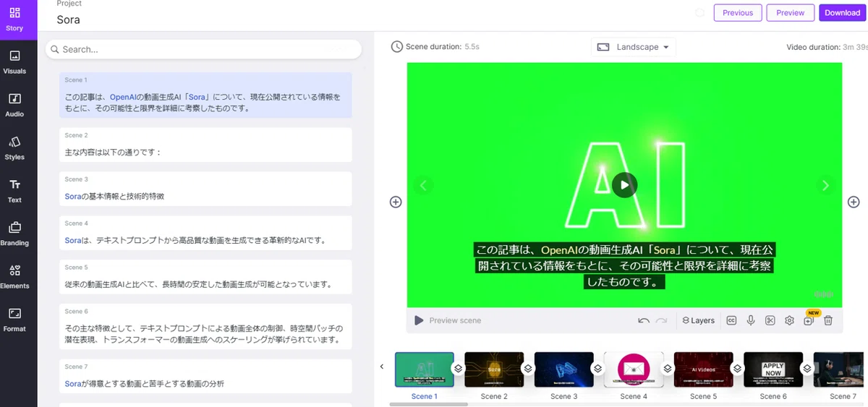Open the Story tab in sidebar
This screenshot has width=868, height=407.
(x=14, y=20)
